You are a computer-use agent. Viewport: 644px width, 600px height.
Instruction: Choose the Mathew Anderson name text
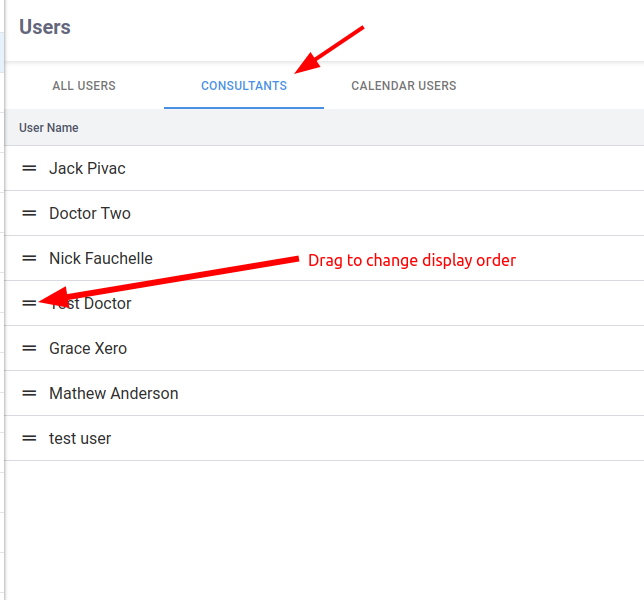coord(114,393)
